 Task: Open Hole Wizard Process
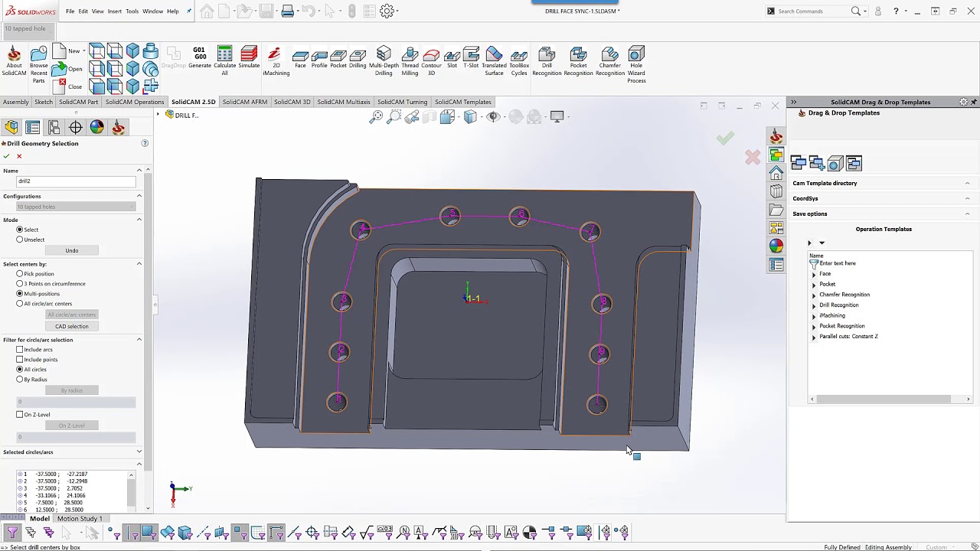(x=636, y=65)
